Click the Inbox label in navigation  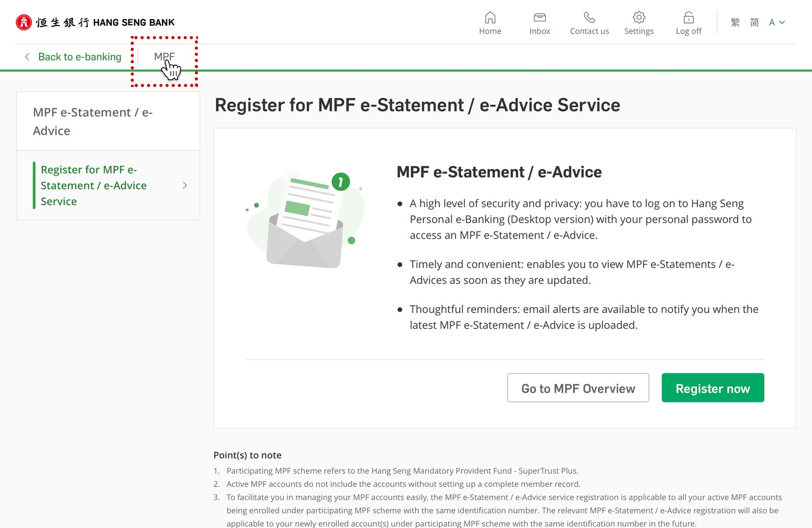point(540,32)
